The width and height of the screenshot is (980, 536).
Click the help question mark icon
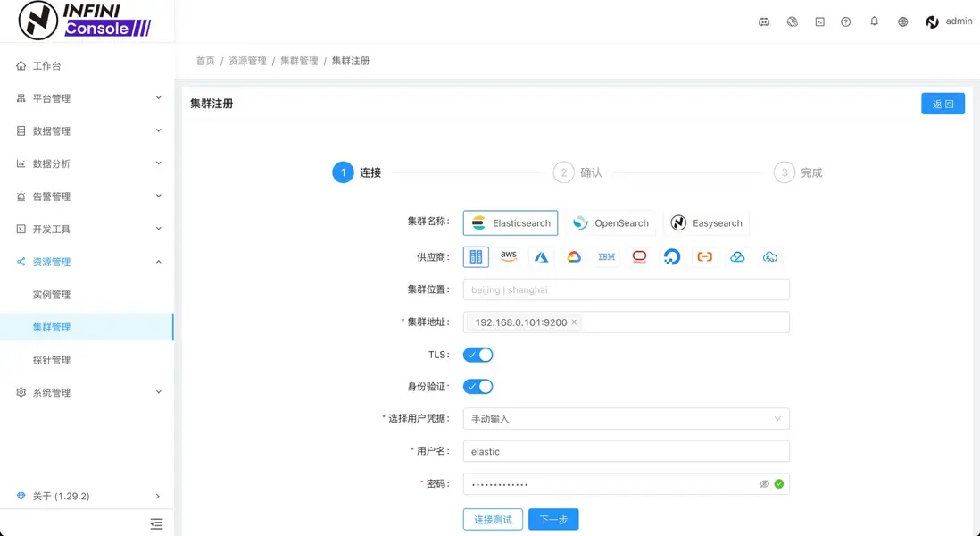click(845, 22)
